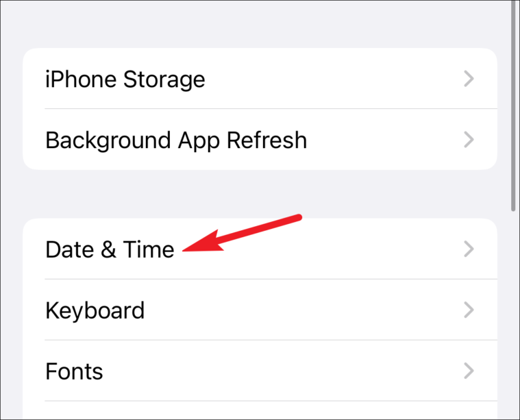Viewport: 520px width, 420px height.
Task: Tap the chevron on Date & Time row
Action: (x=469, y=249)
